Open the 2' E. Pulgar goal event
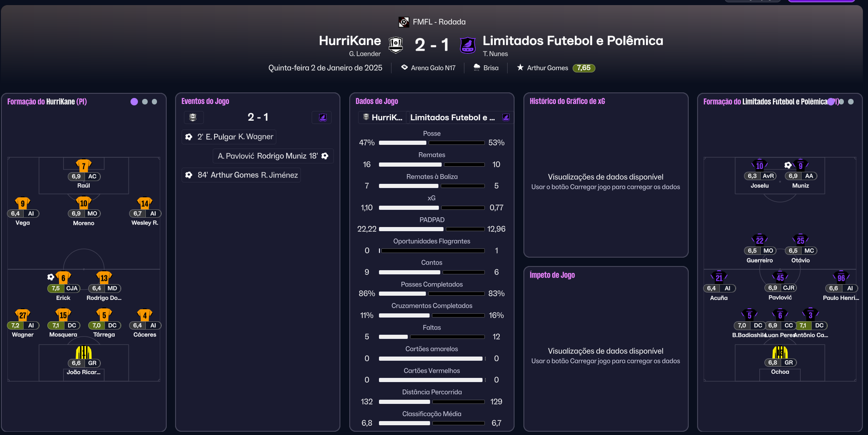868x435 pixels. (229, 136)
